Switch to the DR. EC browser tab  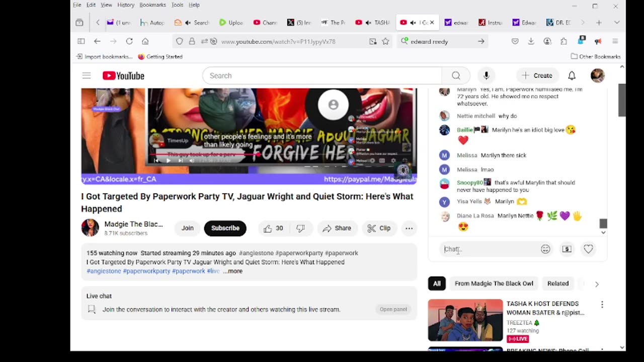tap(558, 23)
